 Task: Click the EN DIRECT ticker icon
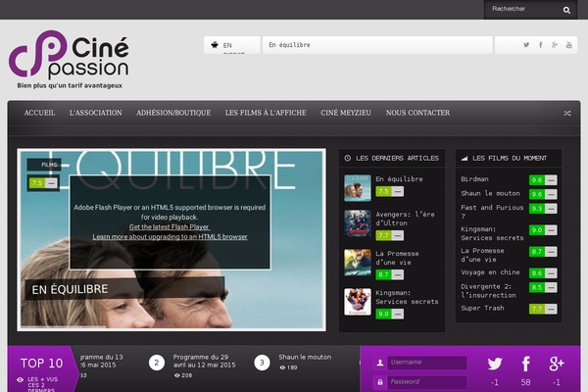[x=215, y=45]
